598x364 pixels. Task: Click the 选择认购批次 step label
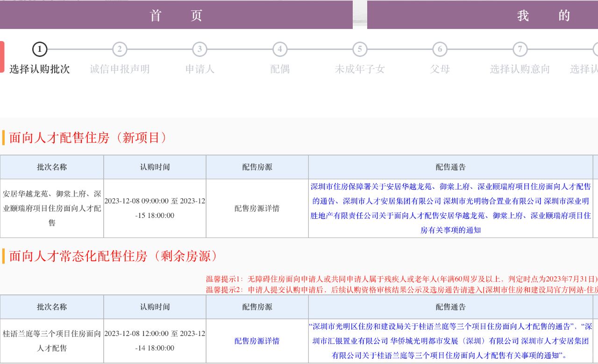[40, 69]
